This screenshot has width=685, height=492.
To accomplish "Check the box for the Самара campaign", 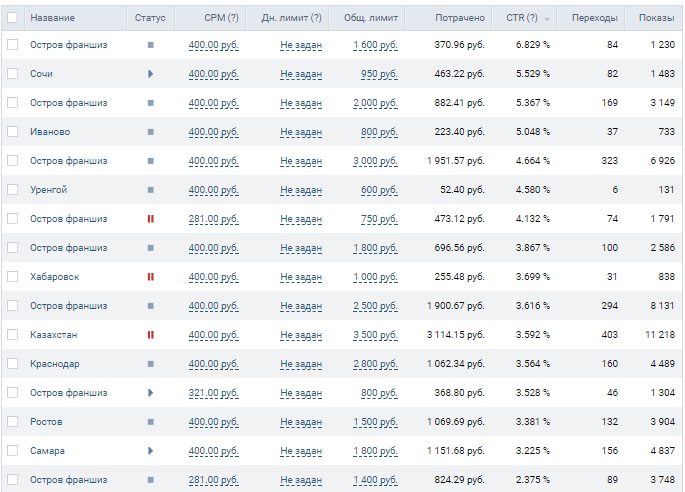I will [x=13, y=450].
